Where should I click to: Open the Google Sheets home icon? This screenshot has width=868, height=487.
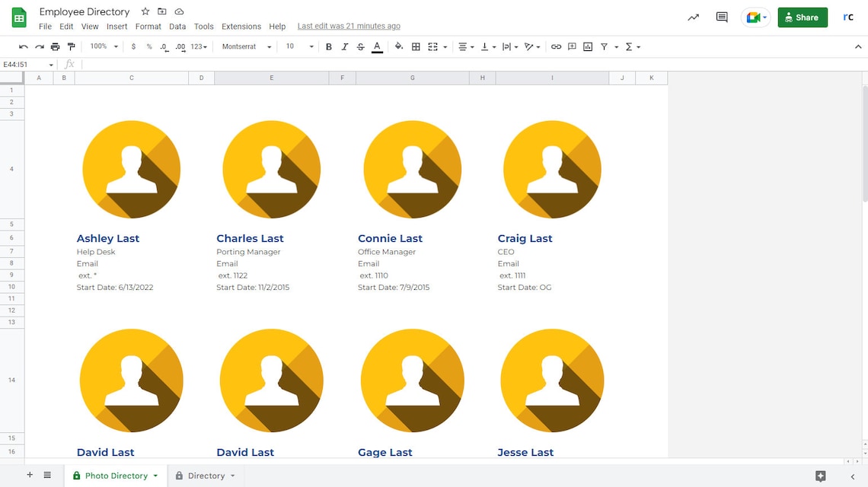(x=19, y=18)
